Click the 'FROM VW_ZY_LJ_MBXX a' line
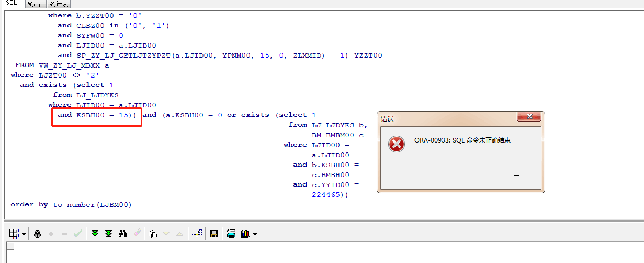The image size is (644, 263). point(62,65)
